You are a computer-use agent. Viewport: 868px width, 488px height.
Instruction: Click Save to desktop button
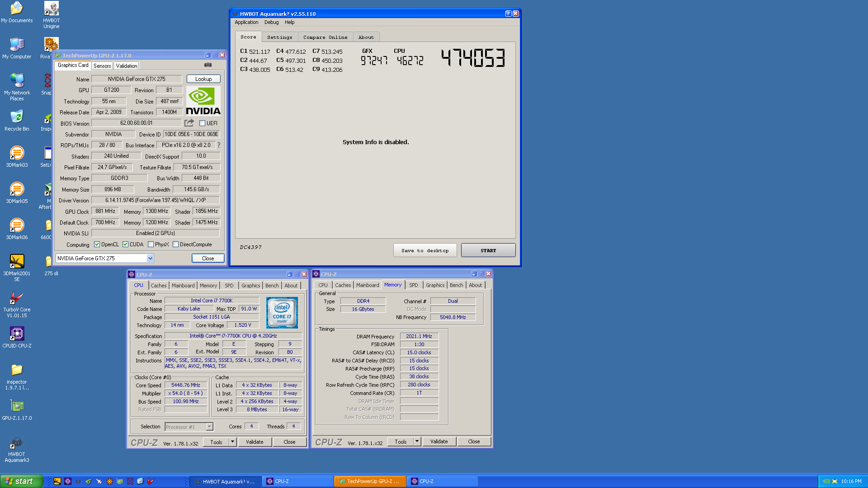tap(425, 250)
